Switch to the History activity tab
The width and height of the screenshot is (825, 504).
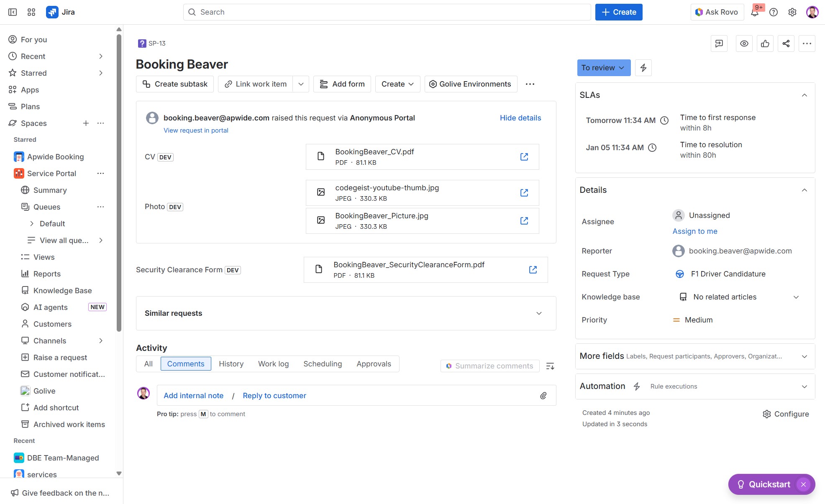pyautogui.click(x=231, y=364)
